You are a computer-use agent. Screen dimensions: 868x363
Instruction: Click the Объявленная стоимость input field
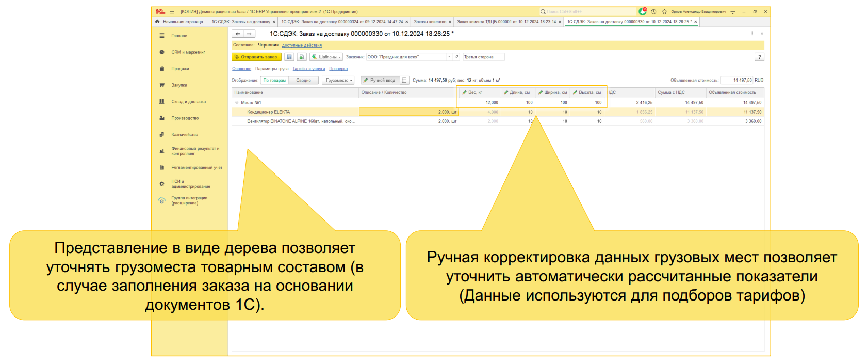(736, 80)
